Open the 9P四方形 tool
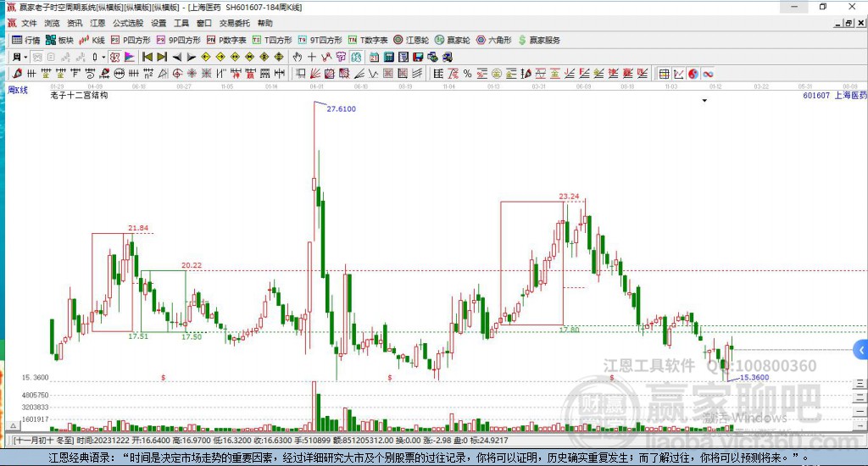The height and width of the screenshot is (466, 868). coord(178,40)
